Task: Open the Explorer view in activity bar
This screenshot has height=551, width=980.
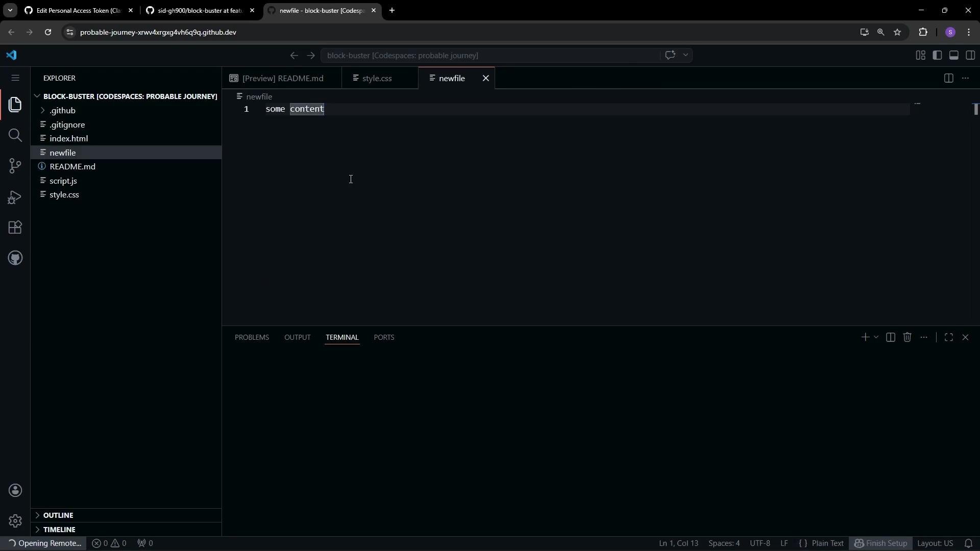Action: [x=15, y=105]
